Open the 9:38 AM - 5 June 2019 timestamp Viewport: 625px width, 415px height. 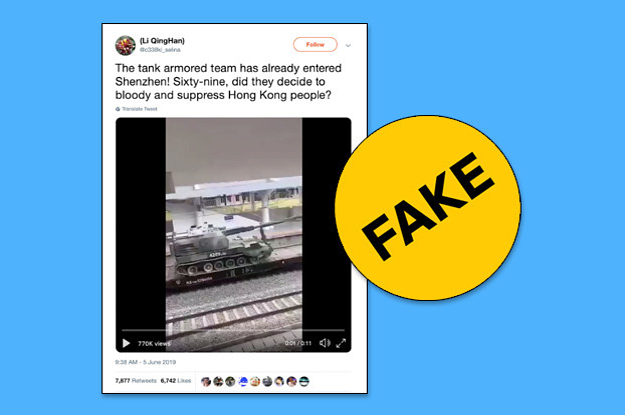(x=145, y=362)
